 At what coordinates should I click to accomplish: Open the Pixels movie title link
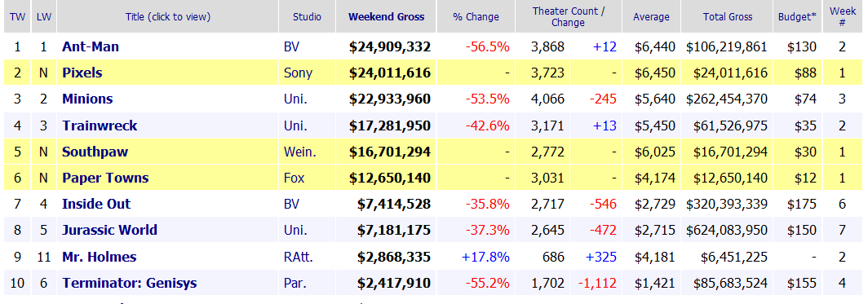[x=82, y=73]
